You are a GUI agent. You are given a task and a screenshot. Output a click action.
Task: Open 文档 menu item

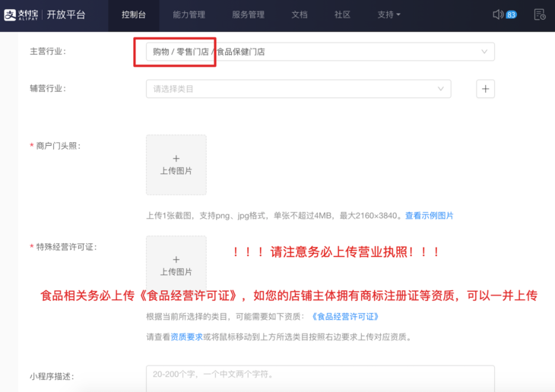pos(299,15)
